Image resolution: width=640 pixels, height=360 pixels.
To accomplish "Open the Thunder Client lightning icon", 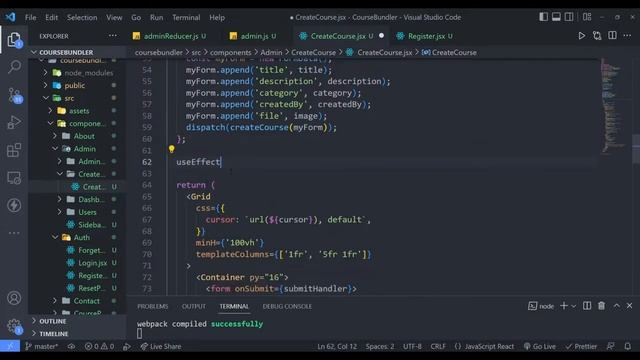I will [x=14, y=205].
